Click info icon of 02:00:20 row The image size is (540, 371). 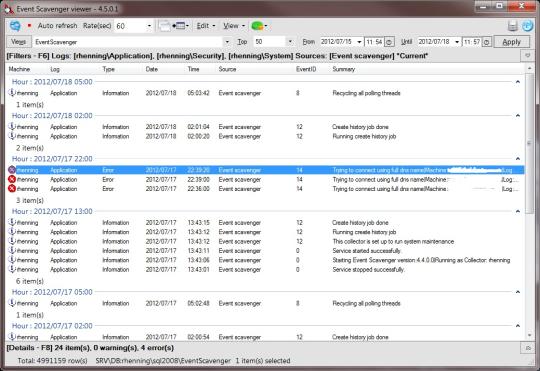[x=12, y=136]
